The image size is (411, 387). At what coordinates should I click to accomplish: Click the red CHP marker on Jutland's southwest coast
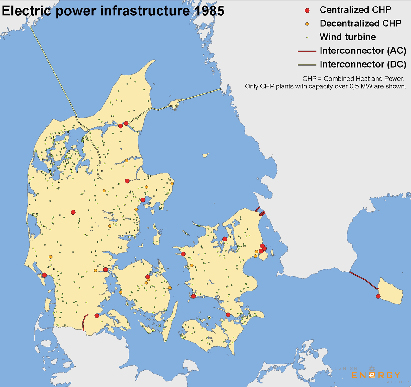click(44, 275)
